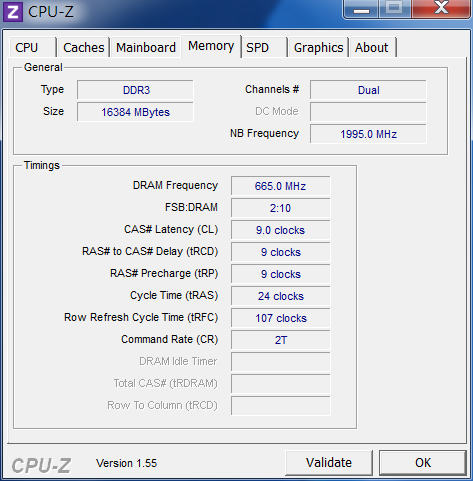Click the DRAM Idle Timer label

(x=178, y=361)
